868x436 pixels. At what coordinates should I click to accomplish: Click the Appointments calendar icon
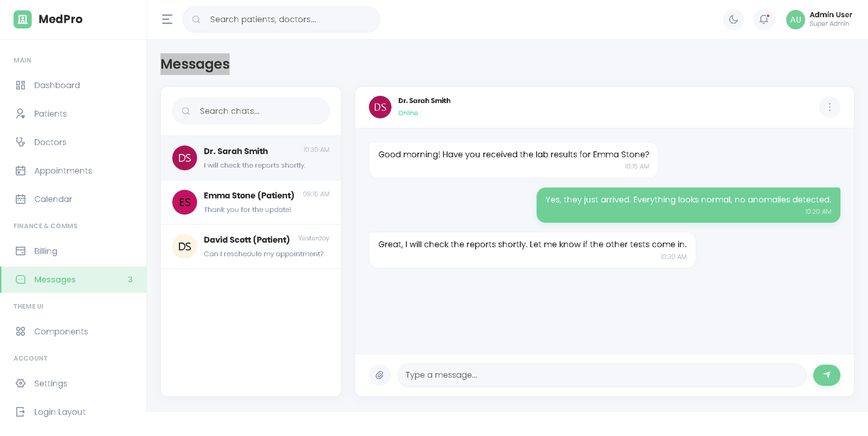click(x=21, y=171)
